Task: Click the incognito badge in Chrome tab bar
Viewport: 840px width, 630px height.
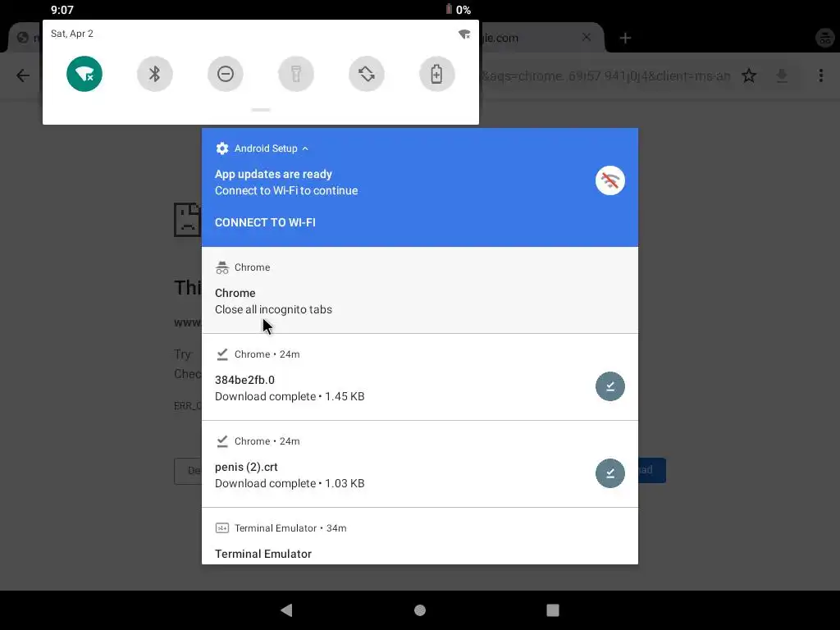Action: click(825, 38)
